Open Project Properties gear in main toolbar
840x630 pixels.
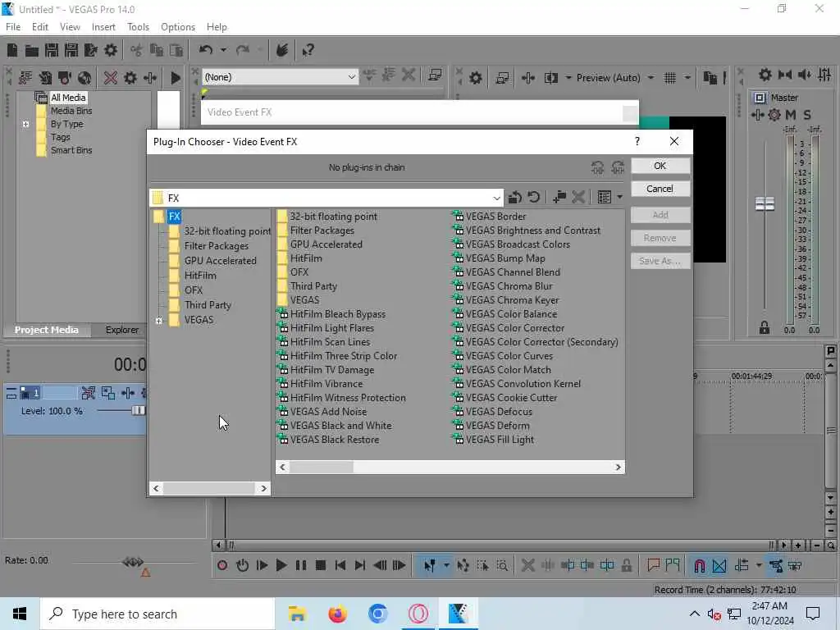tap(111, 50)
